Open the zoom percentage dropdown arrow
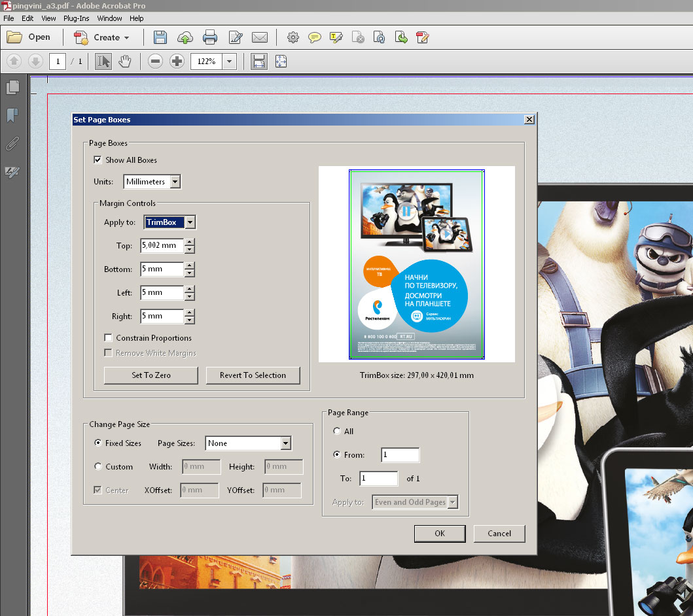Image resolution: width=693 pixels, height=616 pixels. (229, 61)
